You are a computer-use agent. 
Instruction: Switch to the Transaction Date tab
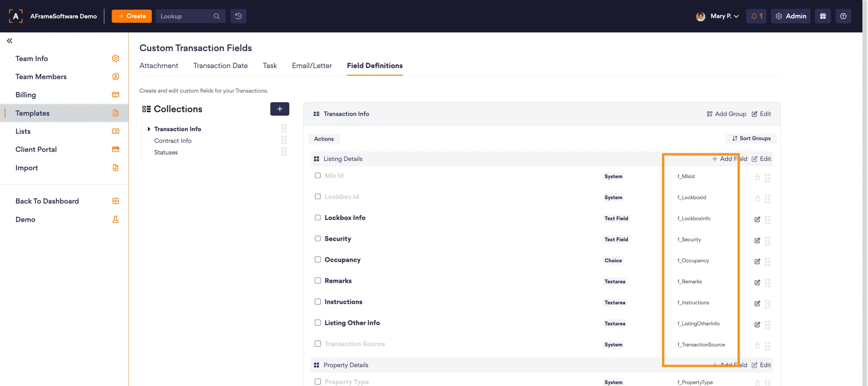[x=220, y=66]
